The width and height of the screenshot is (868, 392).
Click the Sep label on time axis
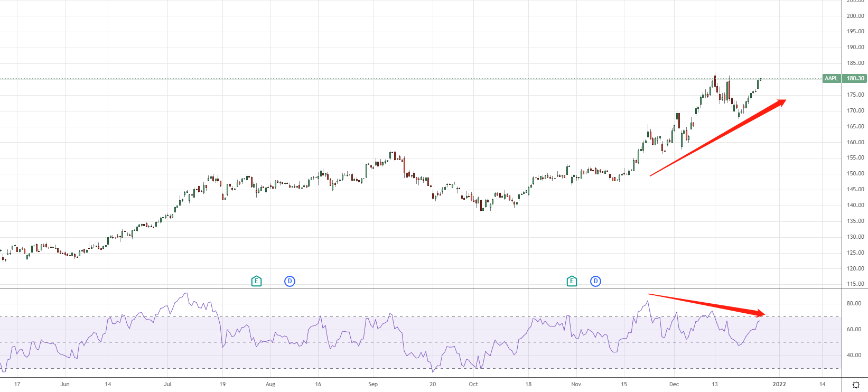(x=373, y=384)
